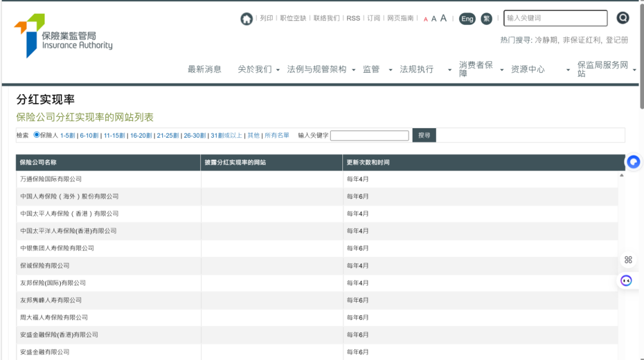Click the Insurance Authority logo
Screen dimensions: 644x360
pyautogui.click(x=63, y=36)
